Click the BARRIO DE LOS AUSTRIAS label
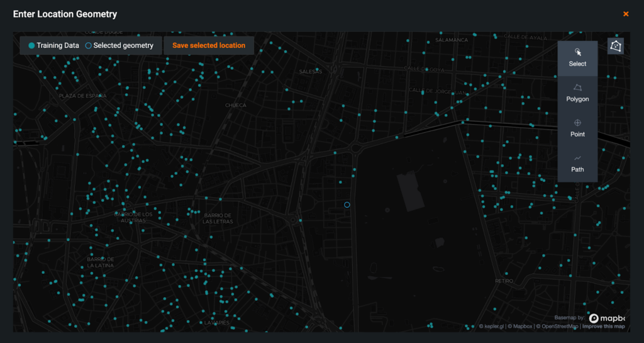The image size is (644, 343). click(x=133, y=217)
